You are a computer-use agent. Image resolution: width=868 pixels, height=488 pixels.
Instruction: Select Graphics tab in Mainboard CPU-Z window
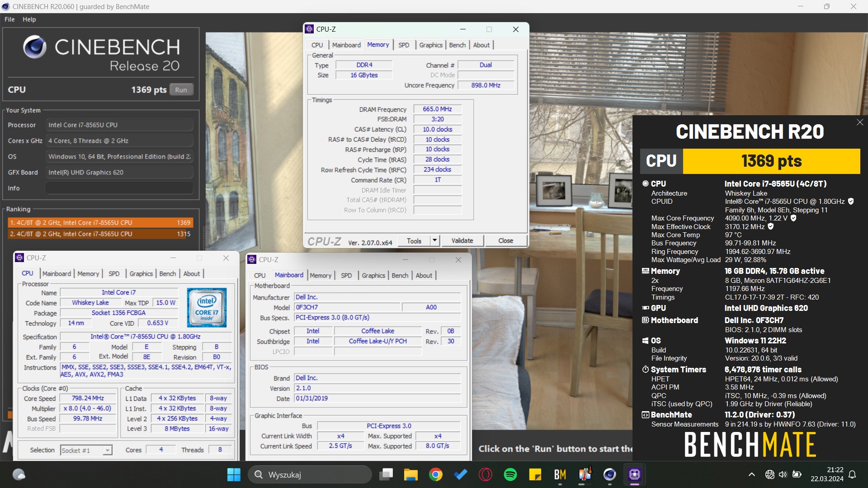pyautogui.click(x=373, y=276)
